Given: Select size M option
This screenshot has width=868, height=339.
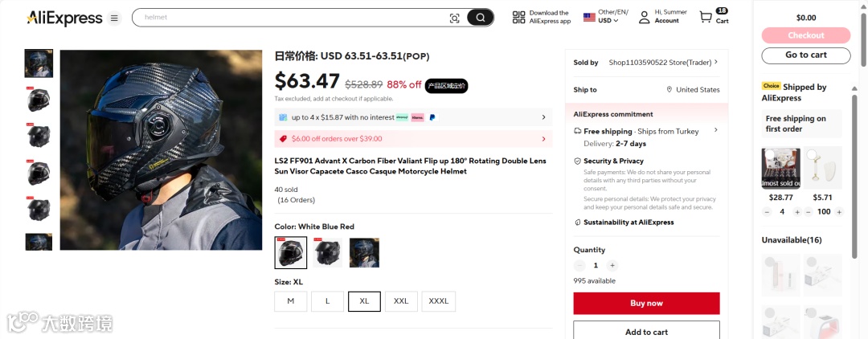Looking at the screenshot, I should (x=290, y=301).
